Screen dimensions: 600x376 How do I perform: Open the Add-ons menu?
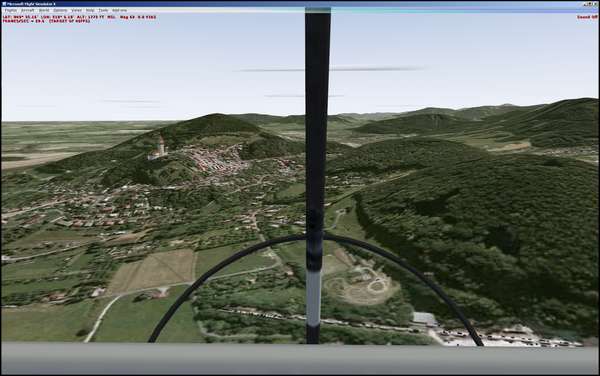(119, 10)
